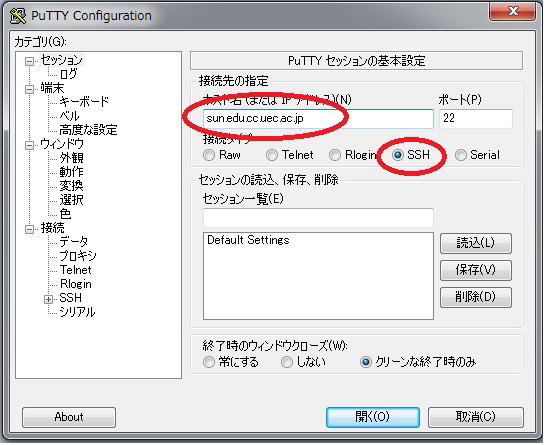Click the 開く(O) button
Viewport: 546px width, 445px height.
[373, 417]
